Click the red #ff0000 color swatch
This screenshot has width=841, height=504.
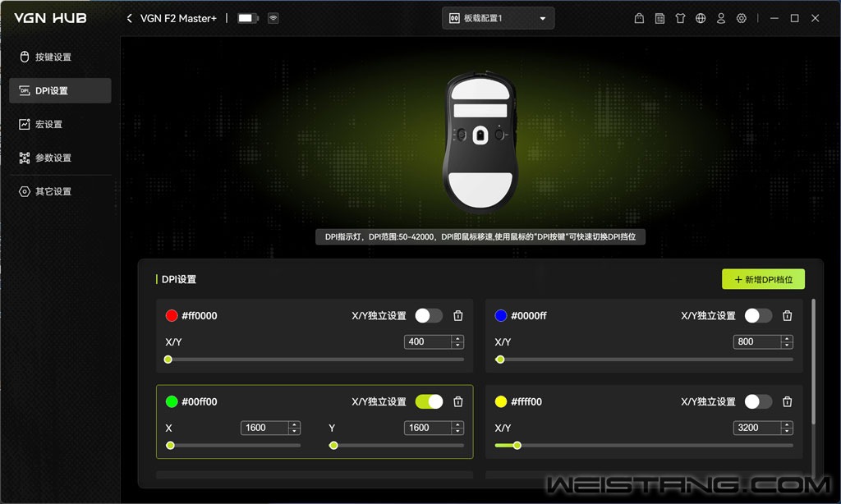coord(172,316)
